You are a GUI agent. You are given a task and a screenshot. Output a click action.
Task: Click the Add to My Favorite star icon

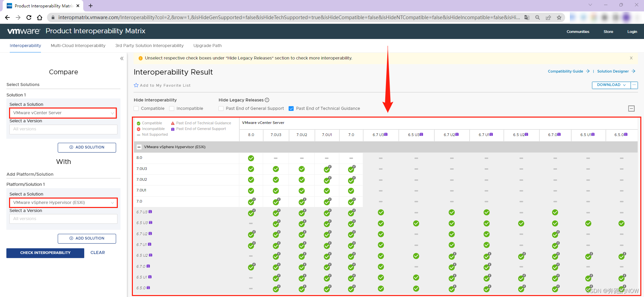pyautogui.click(x=136, y=85)
